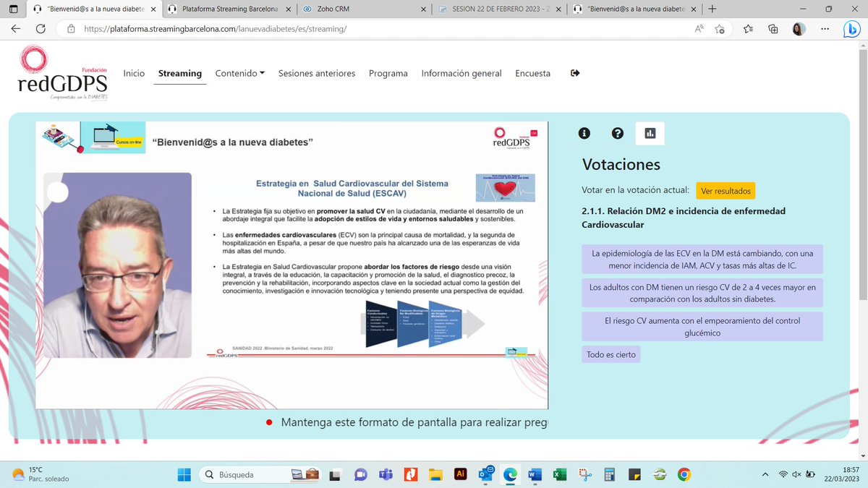Open Word from the taskbar
Image resolution: width=868 pixels, height=488 pixels.
pyautogui.click(x=535, y=474)
